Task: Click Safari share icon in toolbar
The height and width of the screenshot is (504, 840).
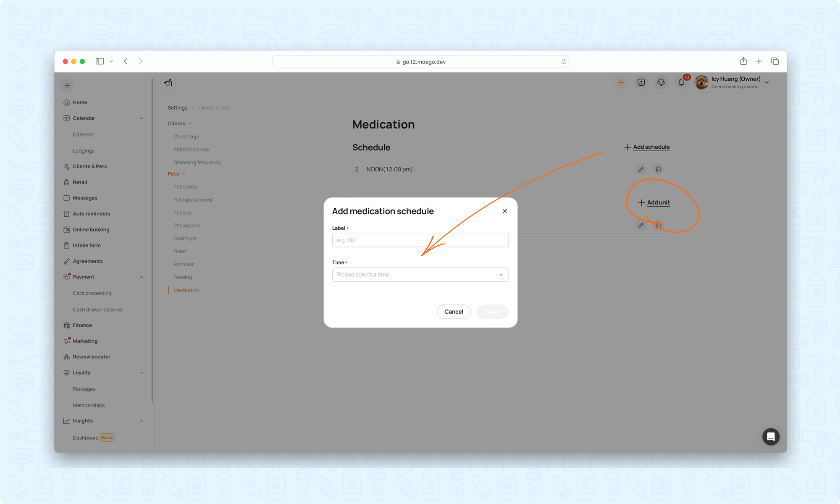Action: pyautogui.click(x=743, y=61)
